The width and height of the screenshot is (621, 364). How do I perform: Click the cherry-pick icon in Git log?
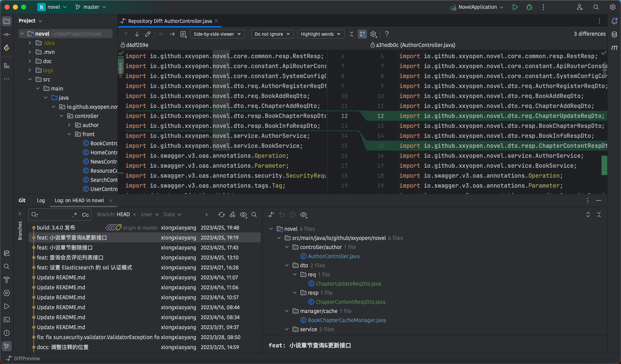coord(232,214)
